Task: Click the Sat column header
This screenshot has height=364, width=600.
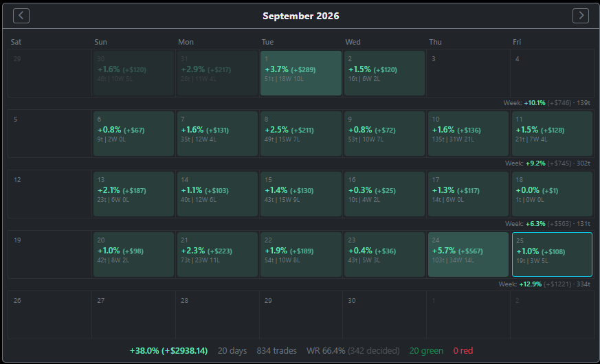Action: pos(16,42)
